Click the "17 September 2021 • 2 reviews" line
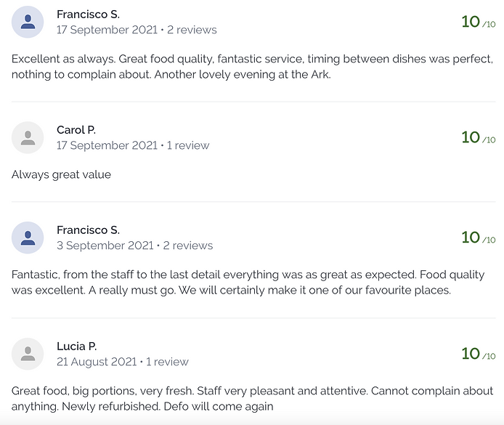504x425 pixels. pyautogui.click(x=137, y=31)
